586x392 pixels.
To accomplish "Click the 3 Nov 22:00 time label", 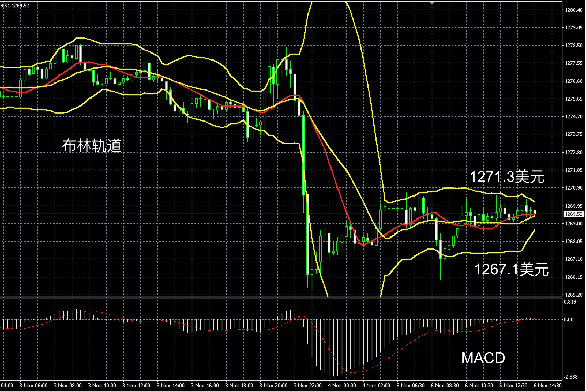I will tap(308, 386).
